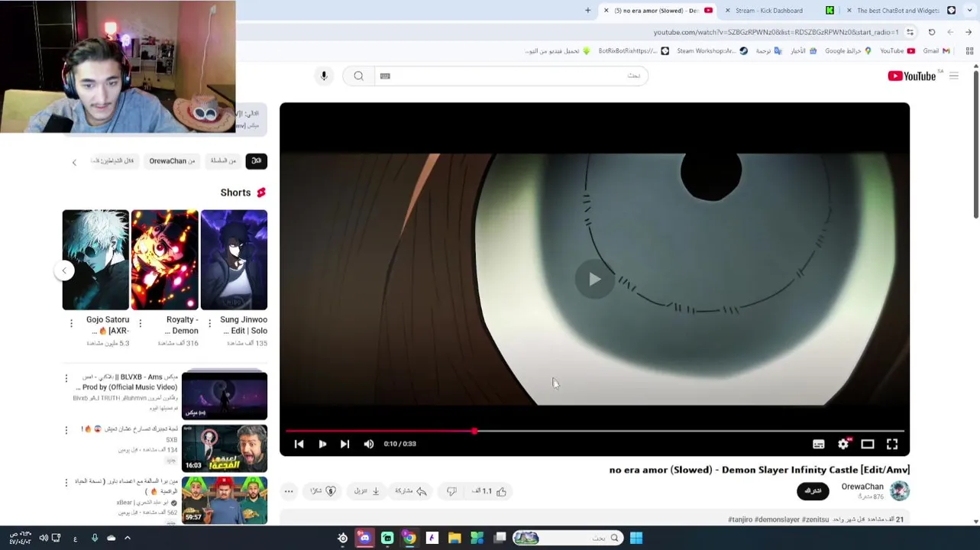Reload the page
The image size is (980, 550).
(932, 32)
